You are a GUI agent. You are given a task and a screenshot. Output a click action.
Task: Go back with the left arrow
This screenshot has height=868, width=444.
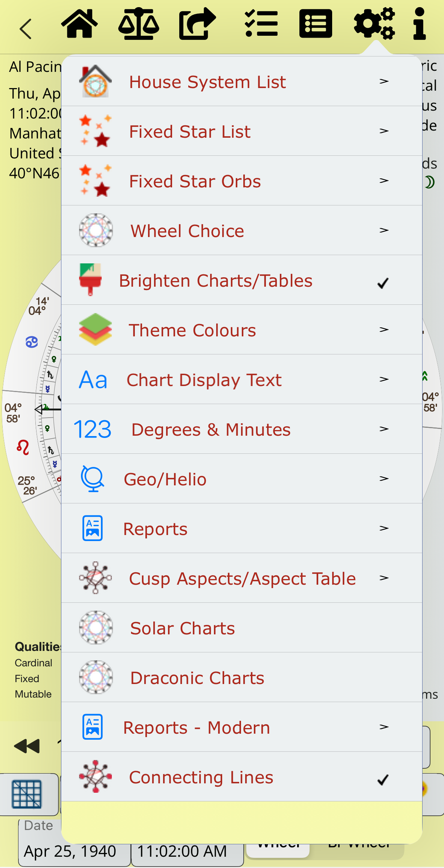[x=26, y=29]
